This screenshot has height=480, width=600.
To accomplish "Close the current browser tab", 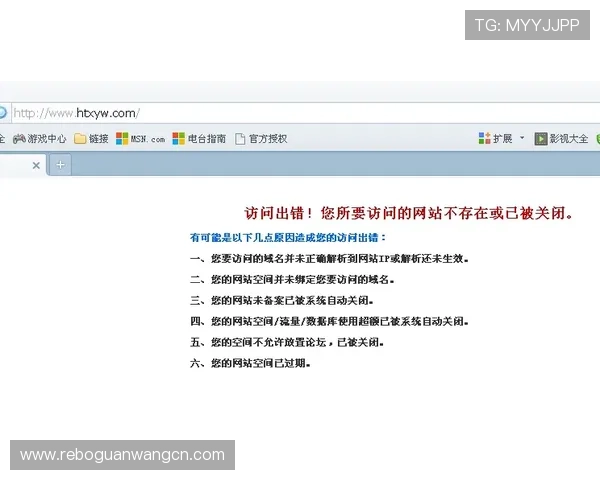I will tap(36, 165).
